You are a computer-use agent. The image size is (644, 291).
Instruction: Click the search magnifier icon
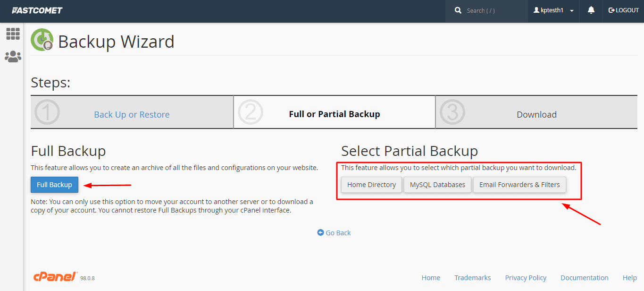[x=458, y=10]
